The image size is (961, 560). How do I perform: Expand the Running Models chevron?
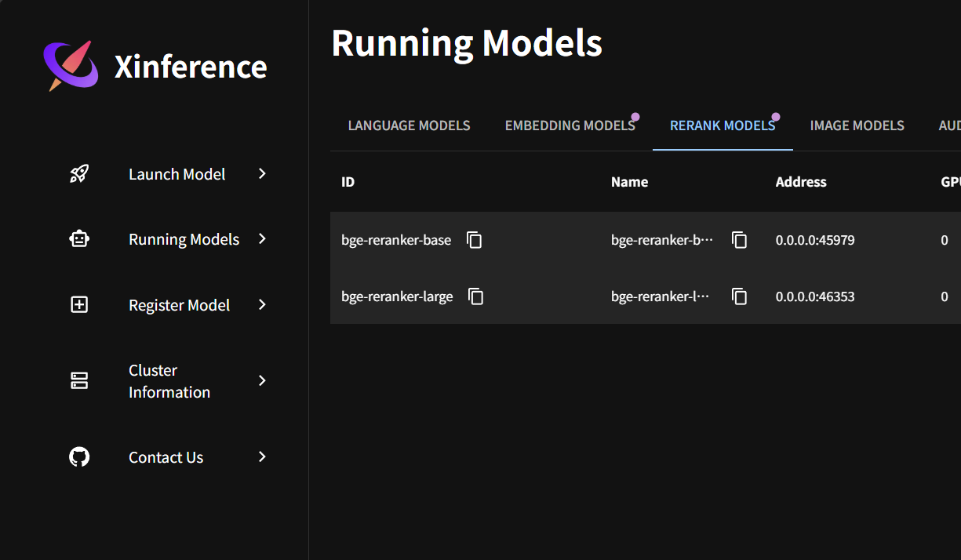tap(262, 239)
